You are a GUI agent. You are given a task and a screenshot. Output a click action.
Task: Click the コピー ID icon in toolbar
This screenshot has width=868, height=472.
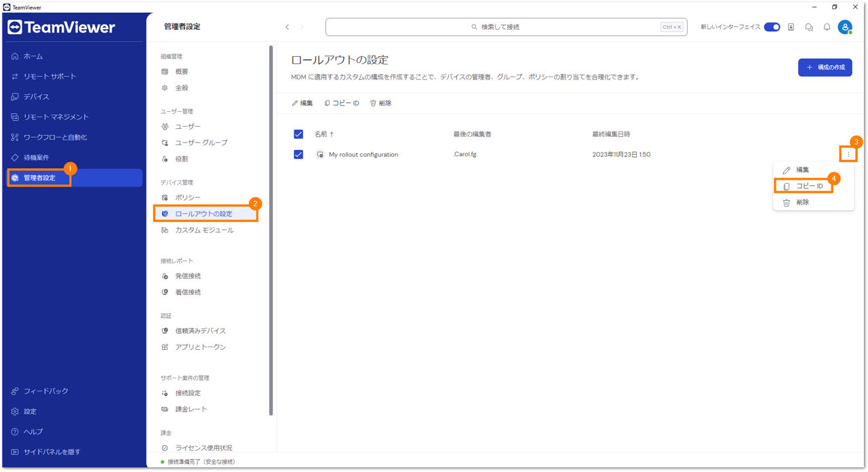(x=327, y=103)
